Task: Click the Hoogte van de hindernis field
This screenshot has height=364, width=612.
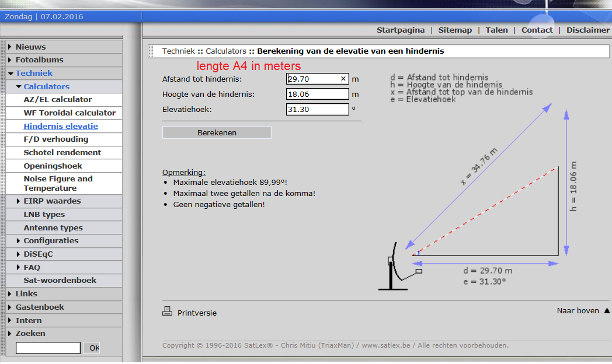Action: point(317,94)
